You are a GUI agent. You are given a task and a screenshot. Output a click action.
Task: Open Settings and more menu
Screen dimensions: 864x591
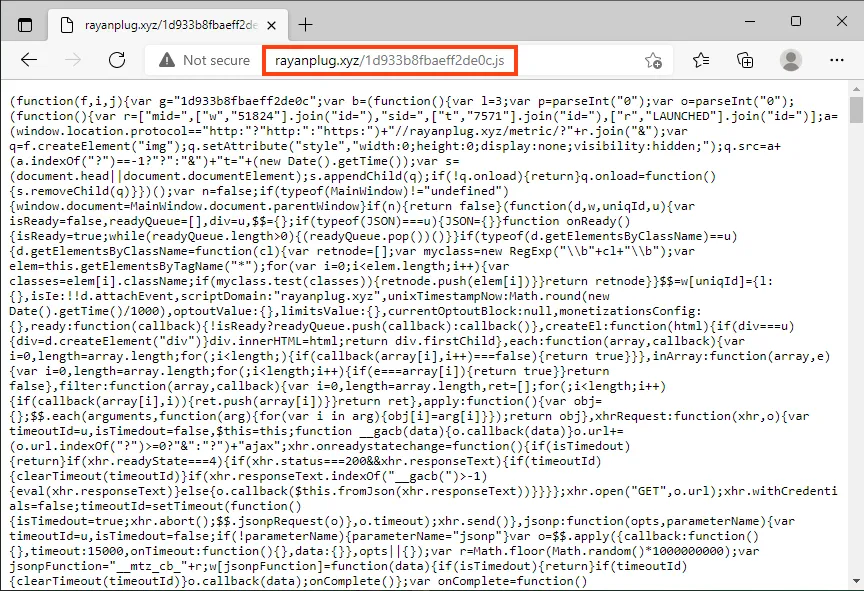(836, 60)
